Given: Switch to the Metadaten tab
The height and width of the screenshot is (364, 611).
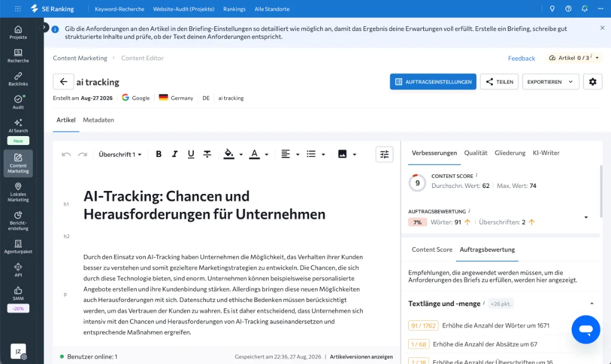Looking at the screenshot, I should (98, 120).
